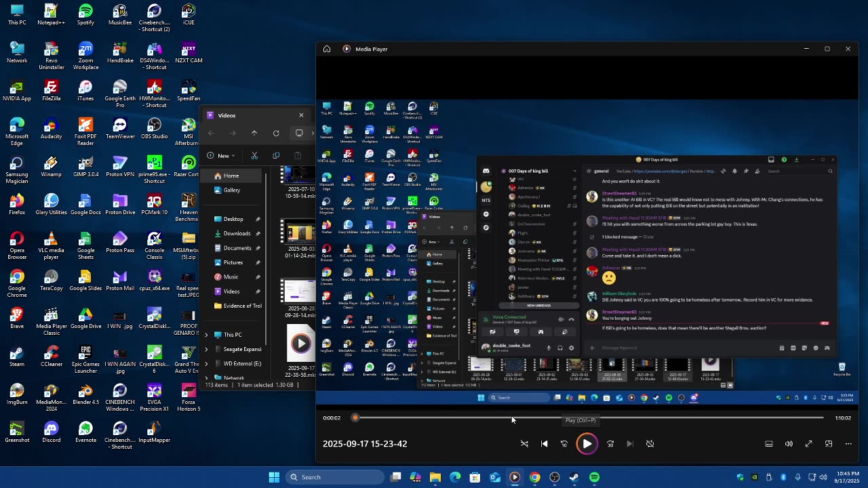Select Gallery in the File Explorer sidebar
Screen dimensions: 868x488
231,190
